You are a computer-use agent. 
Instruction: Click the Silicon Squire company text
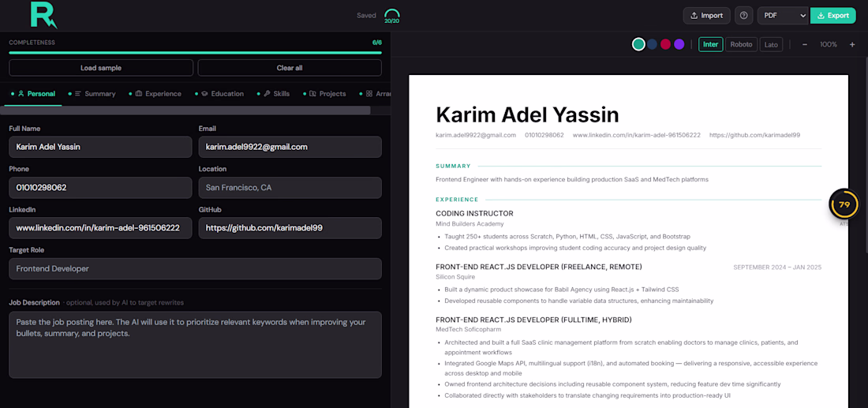455,277
